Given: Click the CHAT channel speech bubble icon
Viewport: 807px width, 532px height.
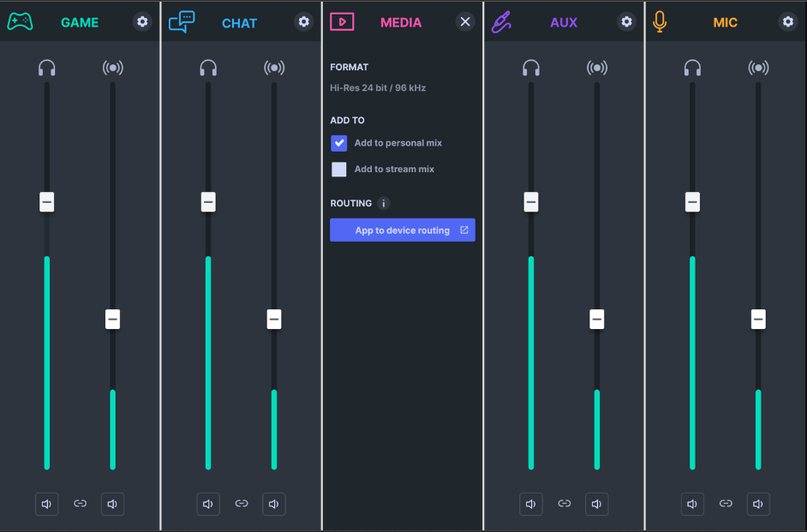Looking at the screenshot, I should 182,21.
